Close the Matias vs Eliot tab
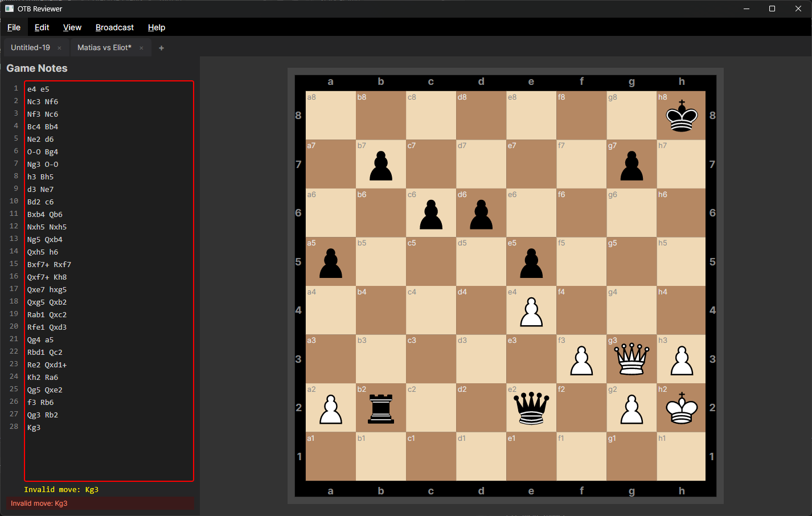 (x=141, y=48)
